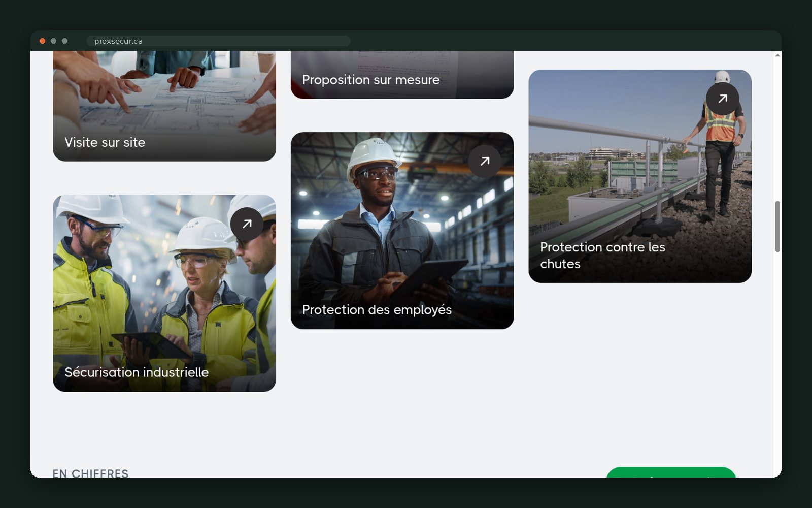Open the arrow icon on Sécurisation industrielle card
The width and height of the screenshot is (812, 508).
pos(247,224)
